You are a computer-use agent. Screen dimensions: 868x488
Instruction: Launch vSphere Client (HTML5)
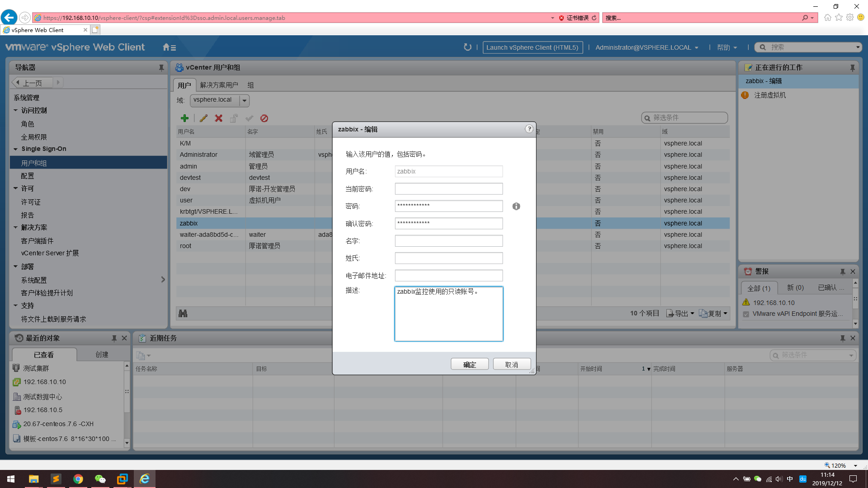pos(533,47)
